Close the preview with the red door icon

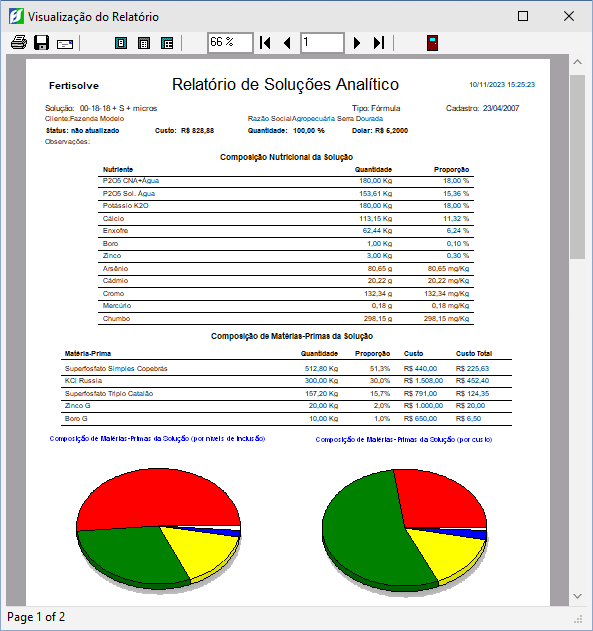(x=432, y=43)
